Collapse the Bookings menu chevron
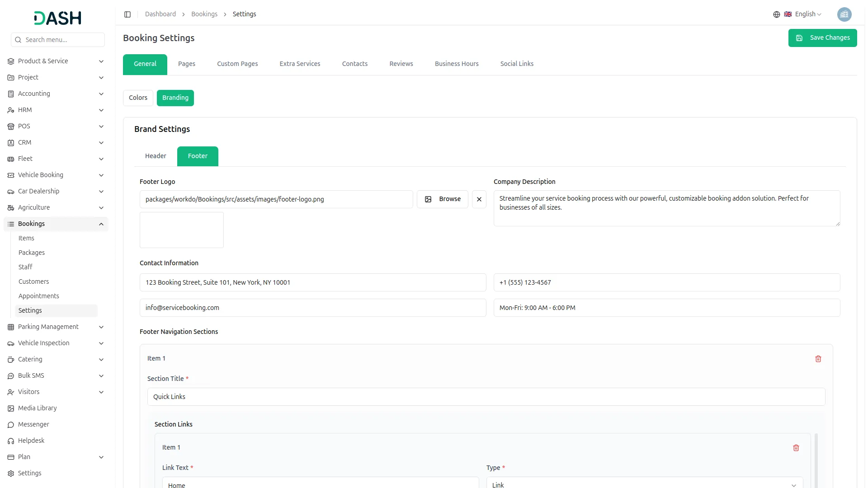The image size is (868, 488). [x=101, y=224]
